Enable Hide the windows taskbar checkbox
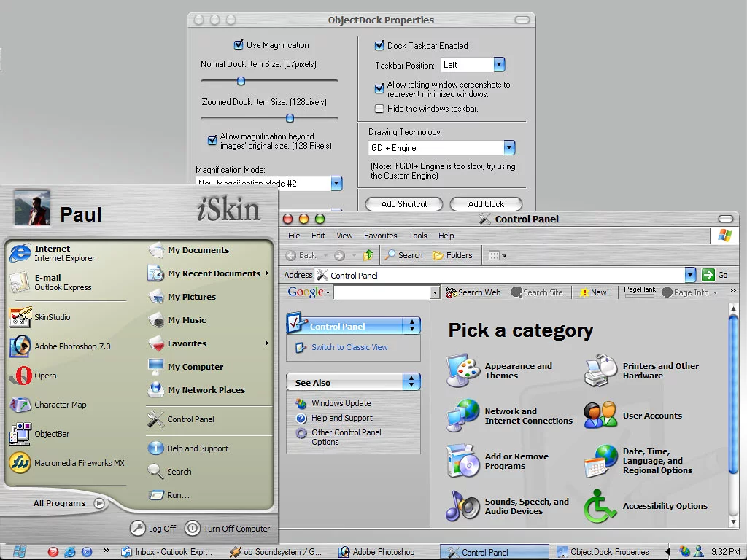The image size is (747, 560). [x=379, y=109]
